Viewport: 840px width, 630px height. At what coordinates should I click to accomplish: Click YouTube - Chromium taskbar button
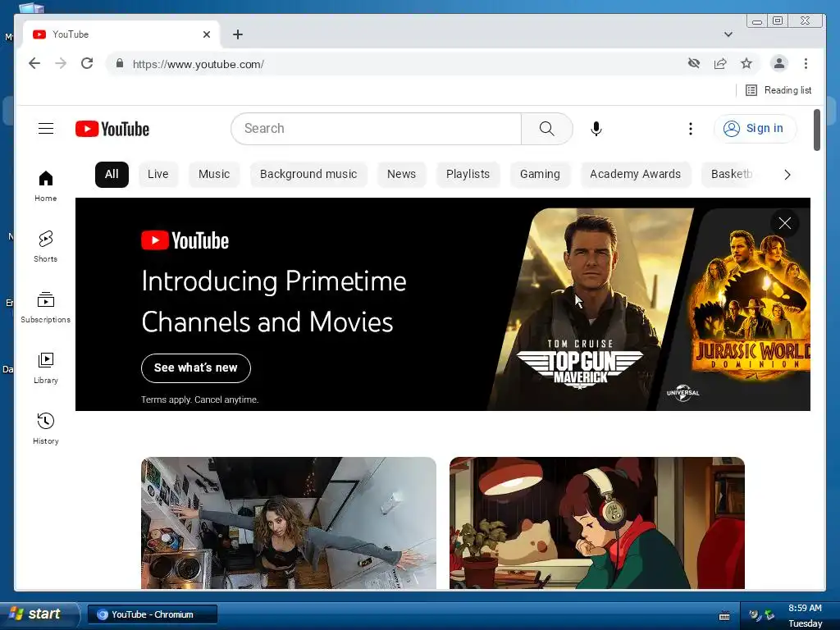pyautogui.click(x=153, y=614)
